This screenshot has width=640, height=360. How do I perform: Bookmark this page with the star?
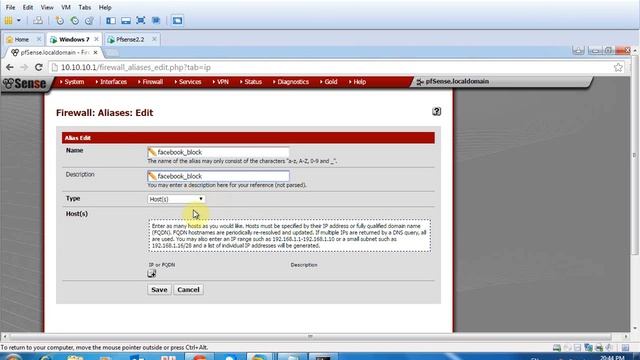tap(618, 67)
